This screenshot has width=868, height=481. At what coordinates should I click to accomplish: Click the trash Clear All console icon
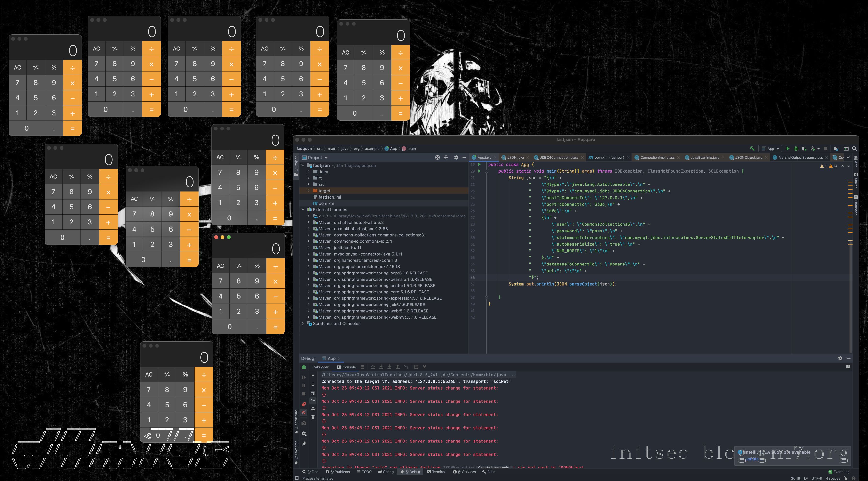point(313,417)
